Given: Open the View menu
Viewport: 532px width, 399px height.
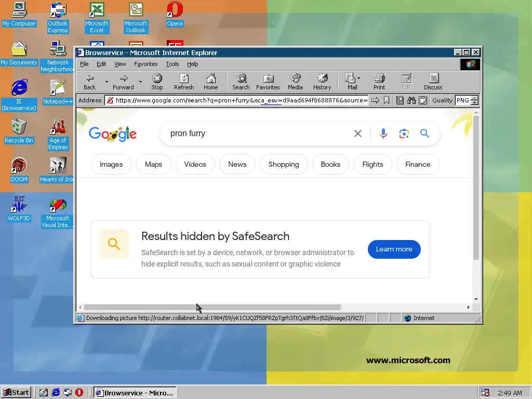Looking at the screenshot, I should pyautogui.click(x=120, y=64).
